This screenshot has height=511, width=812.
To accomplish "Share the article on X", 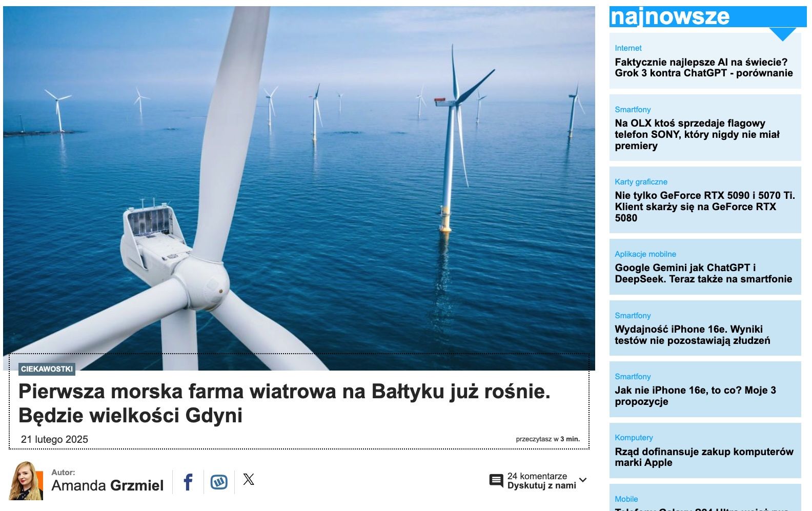I will [249, 480].
